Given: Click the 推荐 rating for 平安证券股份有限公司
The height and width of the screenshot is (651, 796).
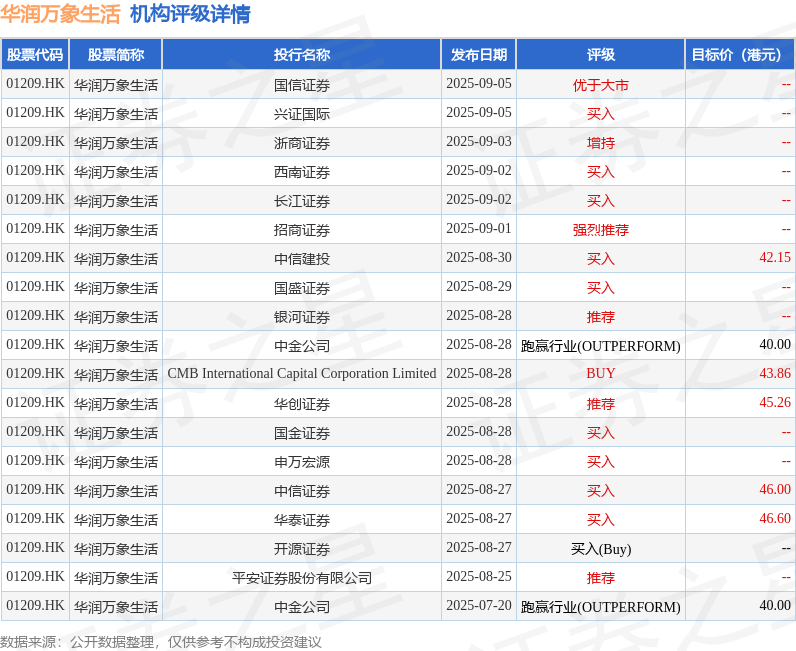Looking at the screenshot, I should (x=601, y=577).
